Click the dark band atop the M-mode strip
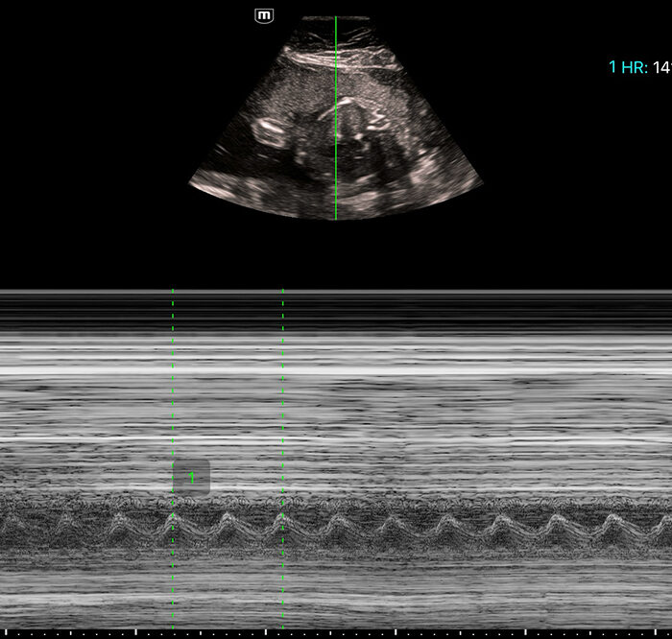The image size is (672, 639). click(336, 312)
